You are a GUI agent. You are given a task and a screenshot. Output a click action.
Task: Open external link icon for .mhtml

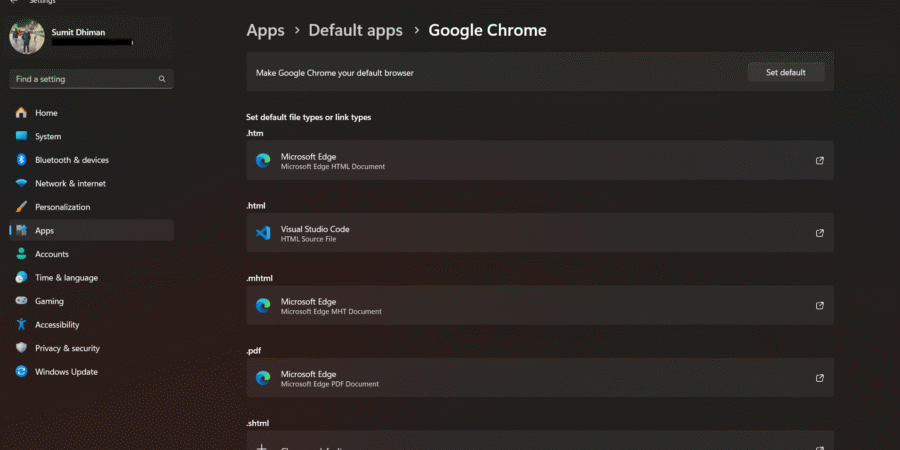tap(820, 305)
